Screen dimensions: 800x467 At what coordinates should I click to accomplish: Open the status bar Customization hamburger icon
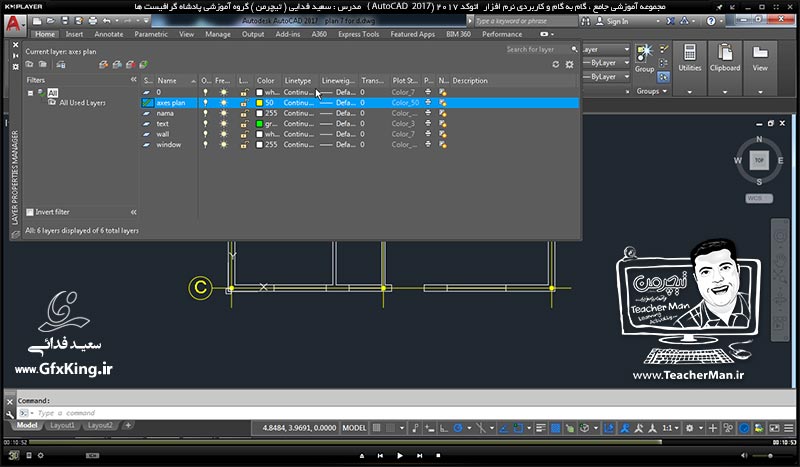(x=789, y=428)
